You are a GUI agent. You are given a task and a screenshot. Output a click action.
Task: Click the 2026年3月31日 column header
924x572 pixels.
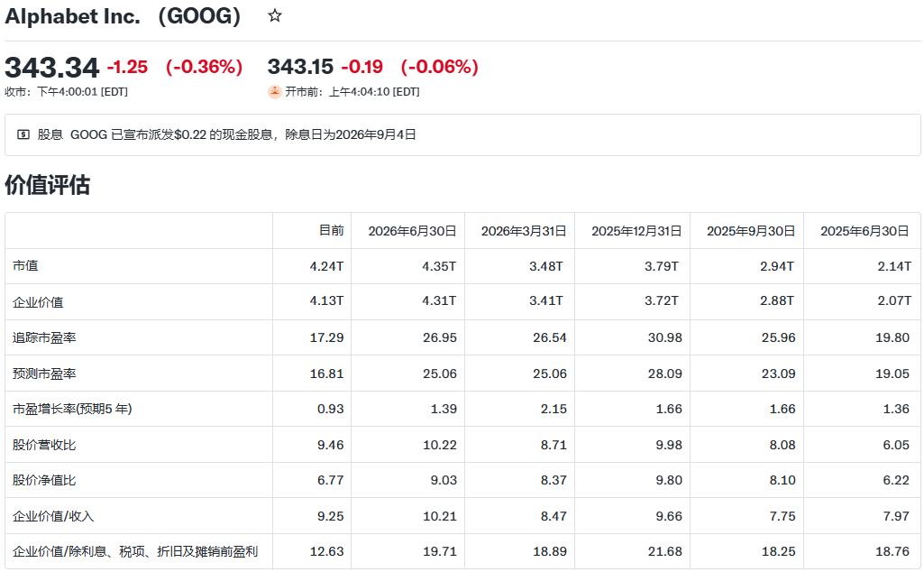[x=524, y=231]
